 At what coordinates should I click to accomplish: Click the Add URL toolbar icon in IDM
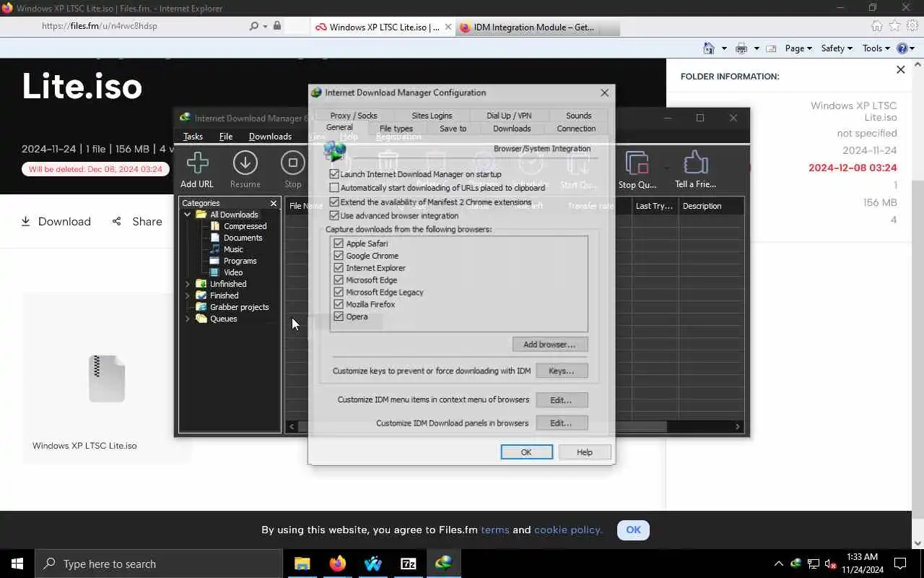(x=197, y=163)
